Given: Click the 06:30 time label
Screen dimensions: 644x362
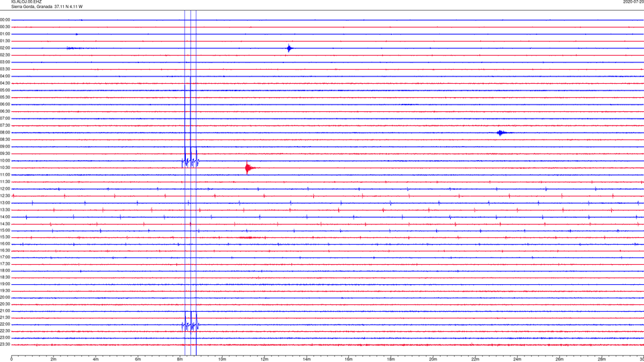Looking at the screenshot, I should point(5,111).
